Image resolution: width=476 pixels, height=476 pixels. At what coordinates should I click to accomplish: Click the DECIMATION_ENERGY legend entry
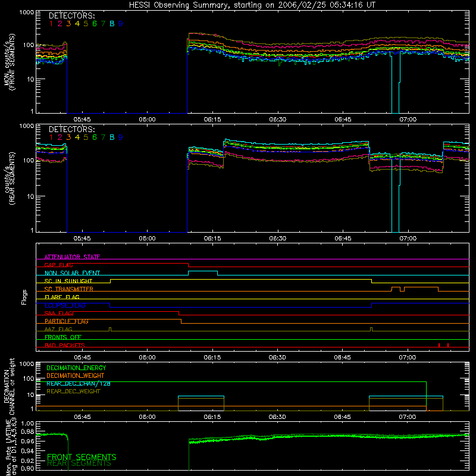point(76,368)
